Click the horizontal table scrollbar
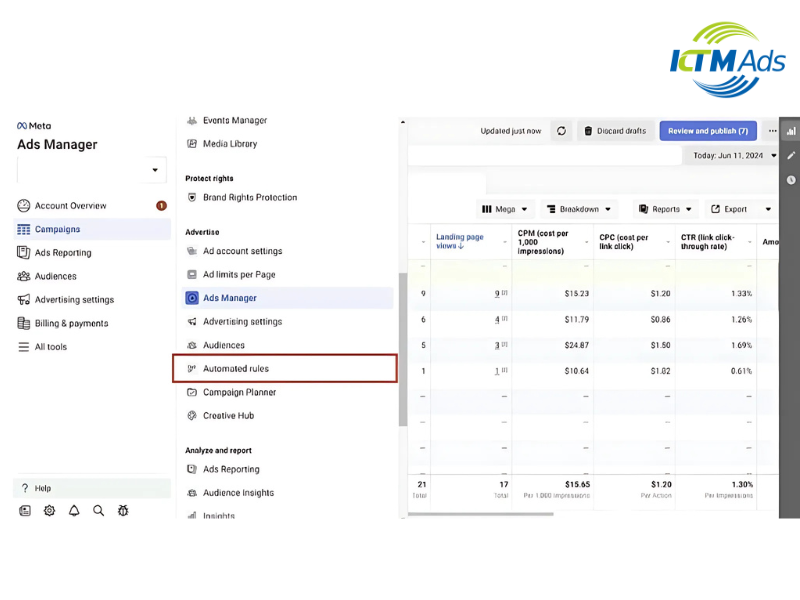Viewport: 800px width, 600px height. (x=481, y=514)
